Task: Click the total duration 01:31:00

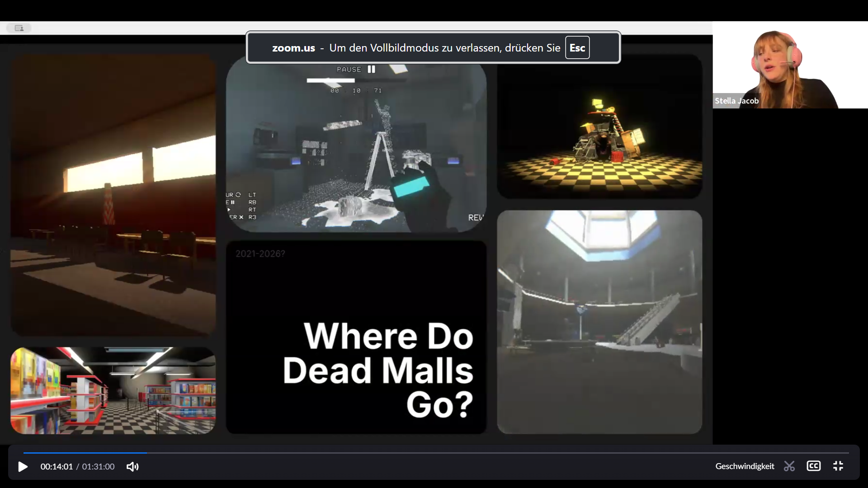Action: [x=98, y=466]
